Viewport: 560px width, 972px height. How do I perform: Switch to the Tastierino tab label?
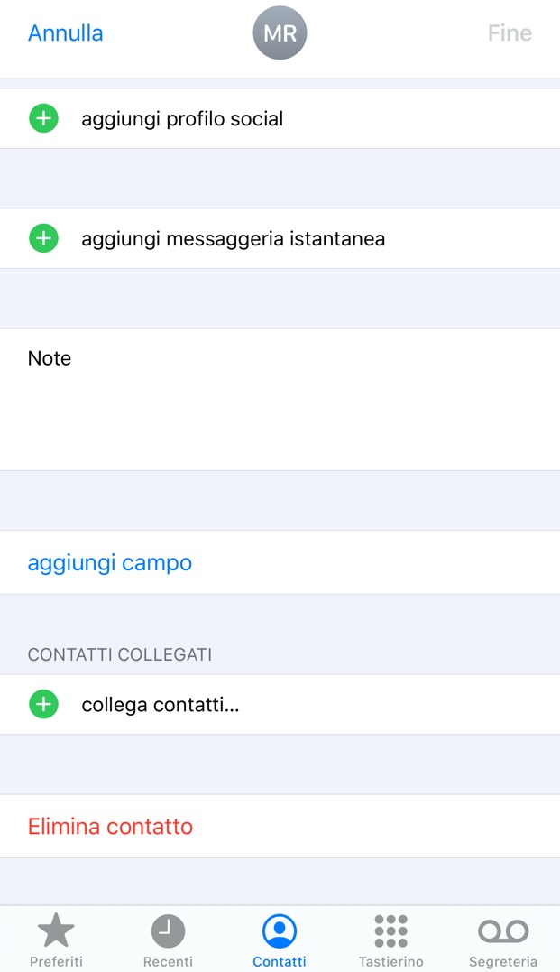click(391, 962)
